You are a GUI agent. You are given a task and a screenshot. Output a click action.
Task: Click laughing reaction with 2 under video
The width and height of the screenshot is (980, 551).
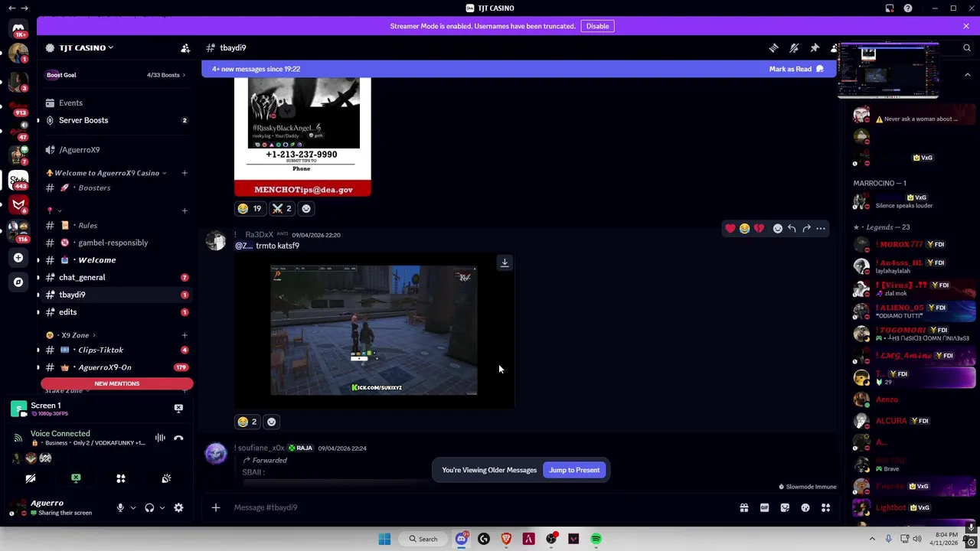coord(247,422)
